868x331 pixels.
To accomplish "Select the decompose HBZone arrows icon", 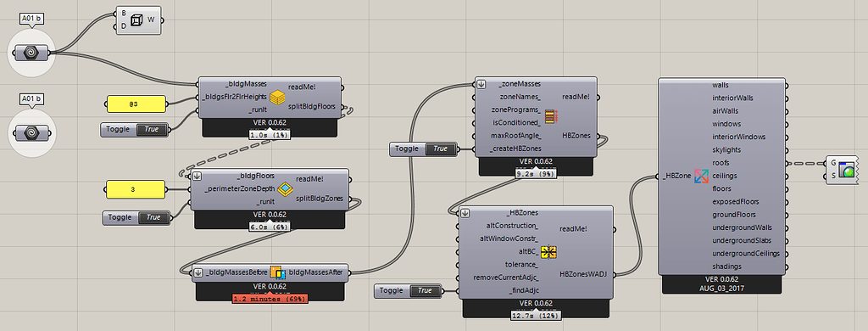I will pyautogui.click(x=701, y=176).
